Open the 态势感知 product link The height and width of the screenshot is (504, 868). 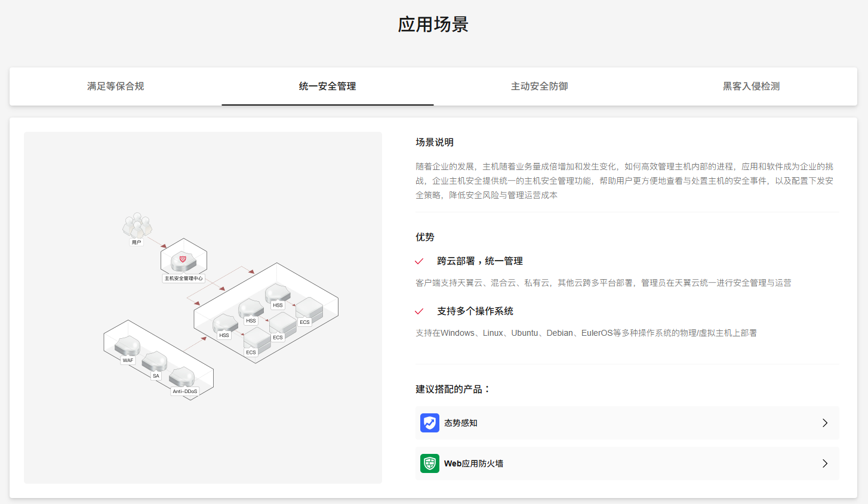tap(461, 423)
